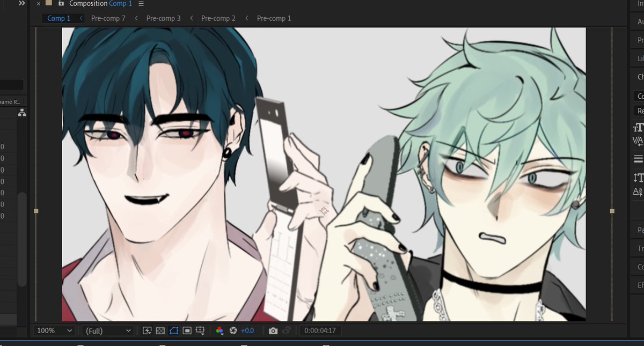The height and width of the screenshot is (346, 644).
Task: Click the Frame R... column header
Action: [10, 102]
